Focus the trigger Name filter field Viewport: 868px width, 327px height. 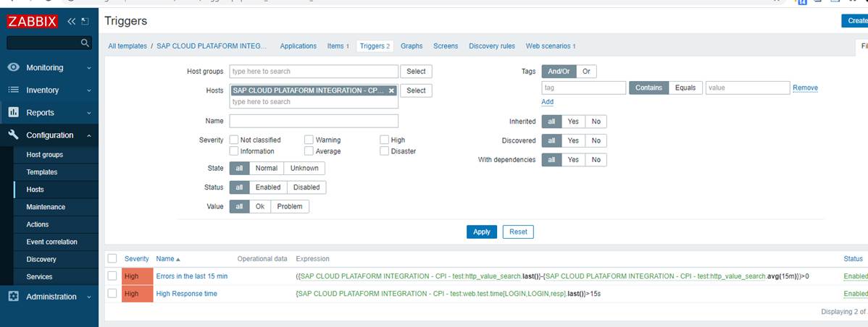point(314,121)
